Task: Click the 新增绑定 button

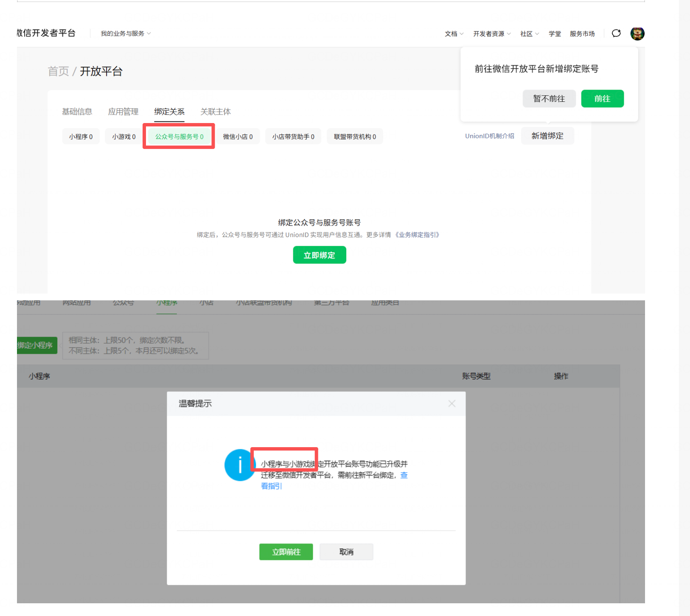Action: 547,136
